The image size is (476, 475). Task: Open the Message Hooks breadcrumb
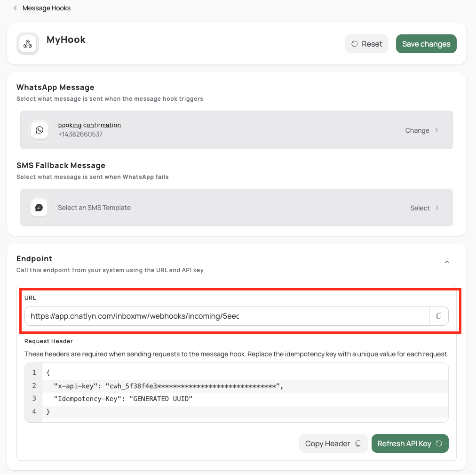point(47,8)
